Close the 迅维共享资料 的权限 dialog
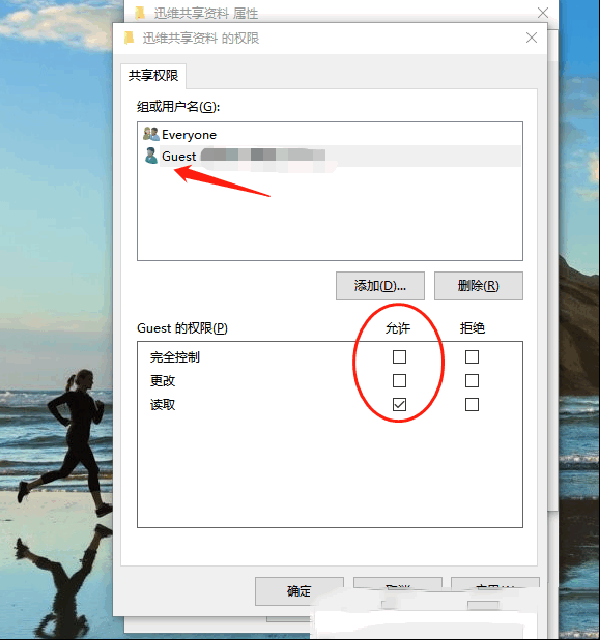Viewport: 600px width, 640px height. tap(531, 38)
